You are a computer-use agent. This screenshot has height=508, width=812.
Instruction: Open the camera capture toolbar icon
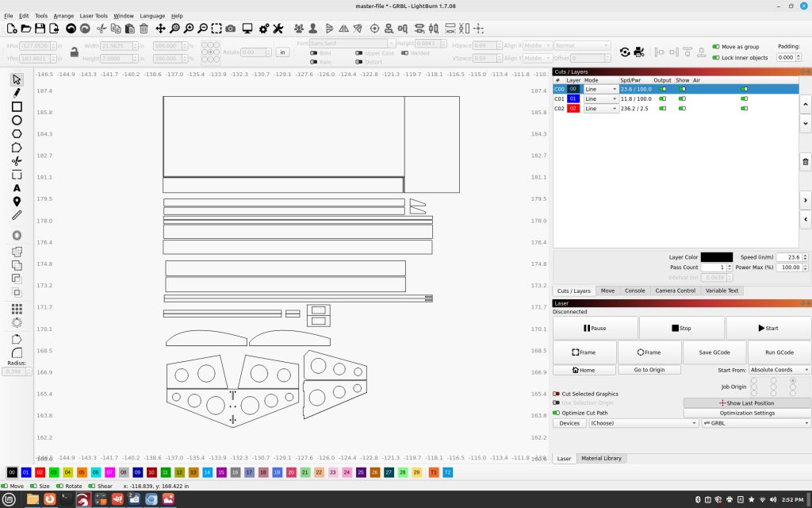tap(231, 29)
